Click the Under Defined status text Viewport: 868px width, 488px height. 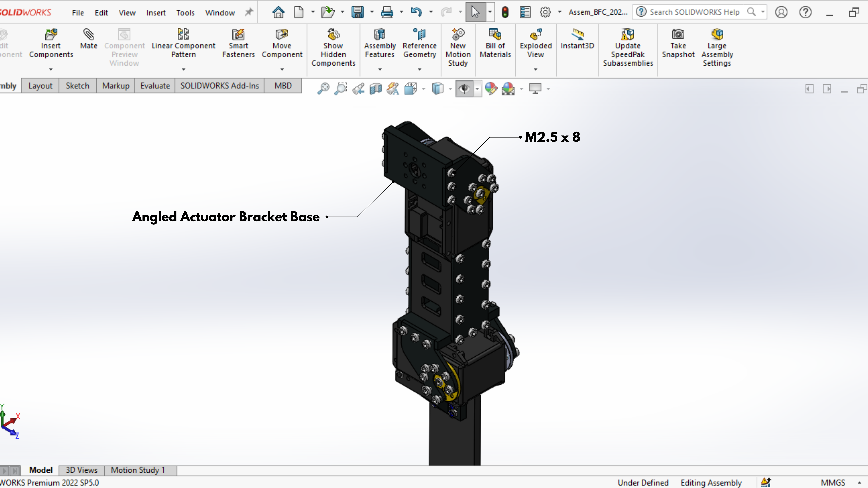point(643,483)
